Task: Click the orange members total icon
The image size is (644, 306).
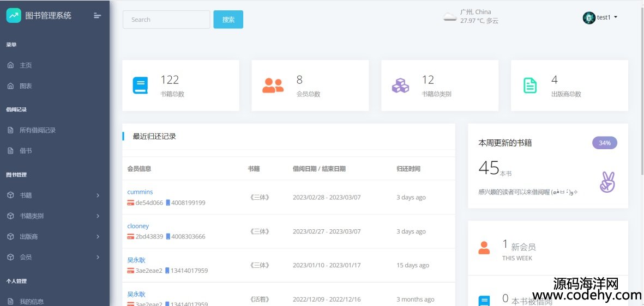Action: (273, 85)
